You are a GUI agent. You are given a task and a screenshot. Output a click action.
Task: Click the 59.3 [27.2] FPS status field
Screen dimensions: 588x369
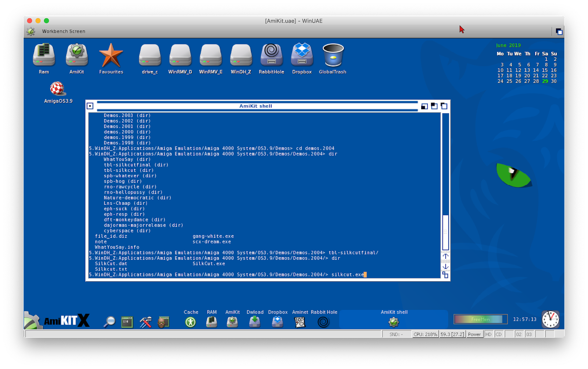click(453, 334)
